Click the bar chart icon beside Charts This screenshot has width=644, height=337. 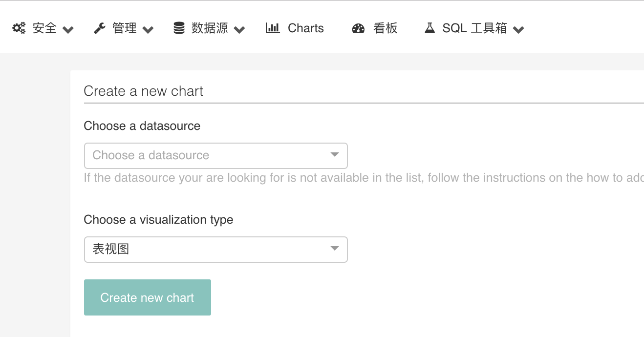click(x=273, y=28)
